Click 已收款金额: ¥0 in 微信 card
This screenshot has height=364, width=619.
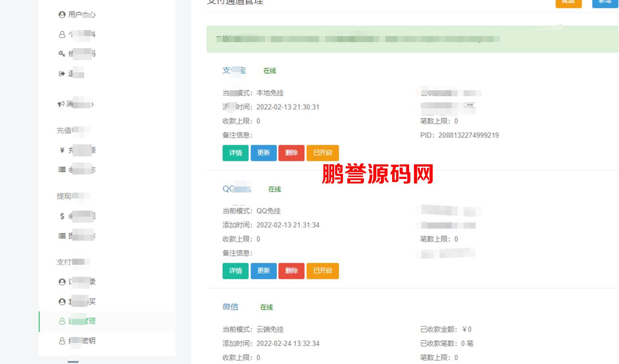(x=446, y=329)
